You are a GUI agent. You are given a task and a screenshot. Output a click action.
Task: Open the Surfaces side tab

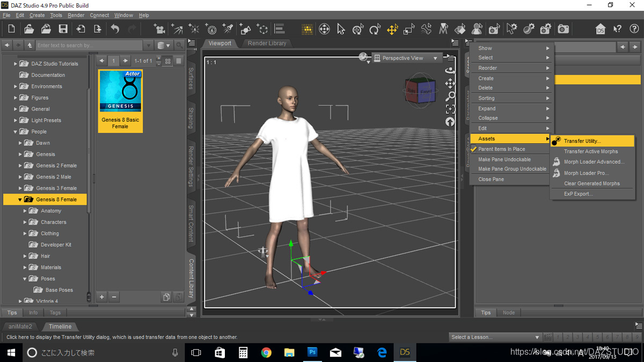(191, 78)
